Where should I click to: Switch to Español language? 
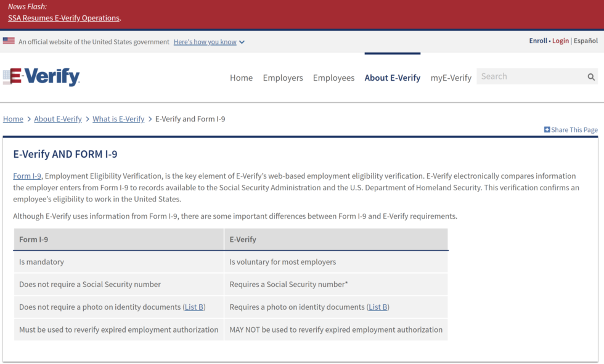(586, 41)
